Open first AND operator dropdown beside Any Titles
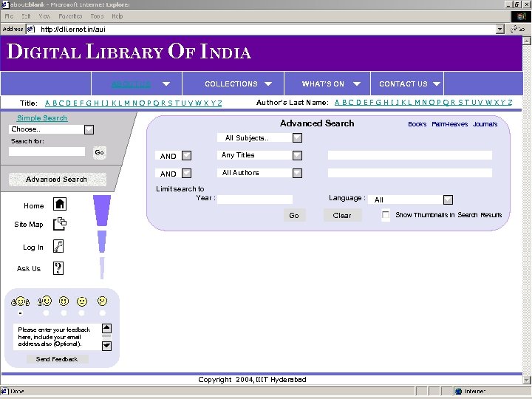The height and width of the screenshot is (399, 532). pyautogui.click(x=187, y=156)
